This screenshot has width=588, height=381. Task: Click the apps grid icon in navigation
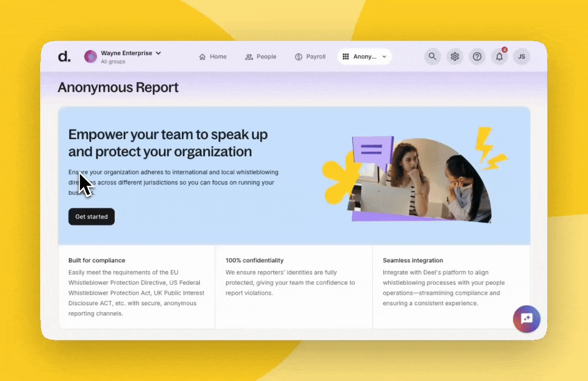coord(346,57)
